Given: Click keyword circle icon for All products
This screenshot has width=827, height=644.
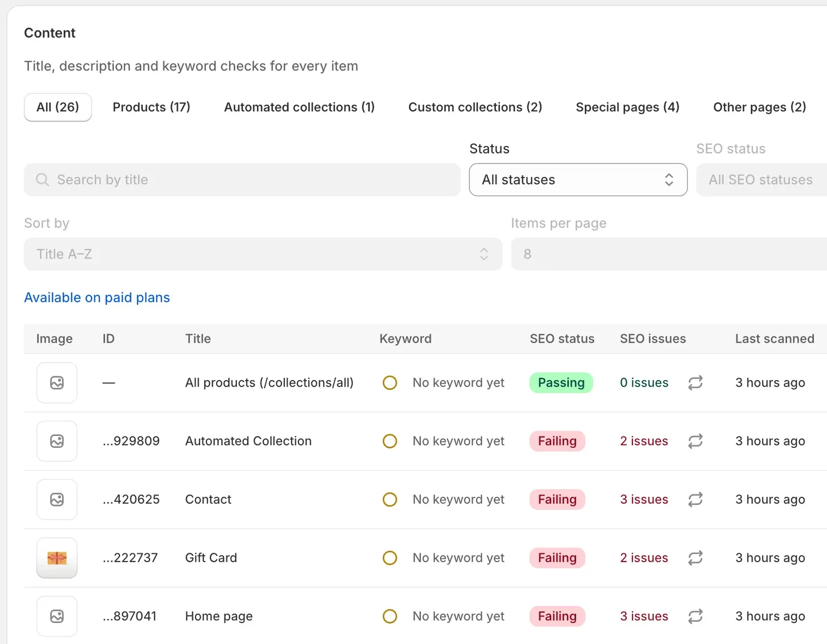Looking at the screenshot, I should tap(390, 383).
